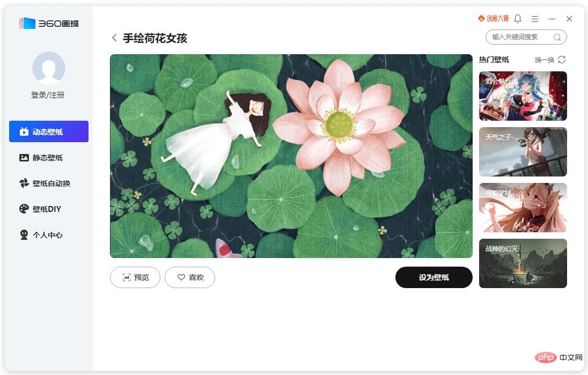Click the default user avatar
This screenshot has width=588, height=375.
(x=49, y=68)
